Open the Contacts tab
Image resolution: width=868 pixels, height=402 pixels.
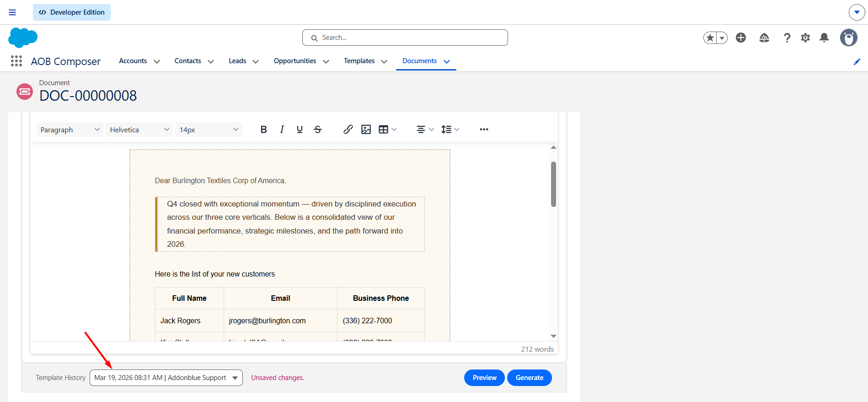coord(188,61)
